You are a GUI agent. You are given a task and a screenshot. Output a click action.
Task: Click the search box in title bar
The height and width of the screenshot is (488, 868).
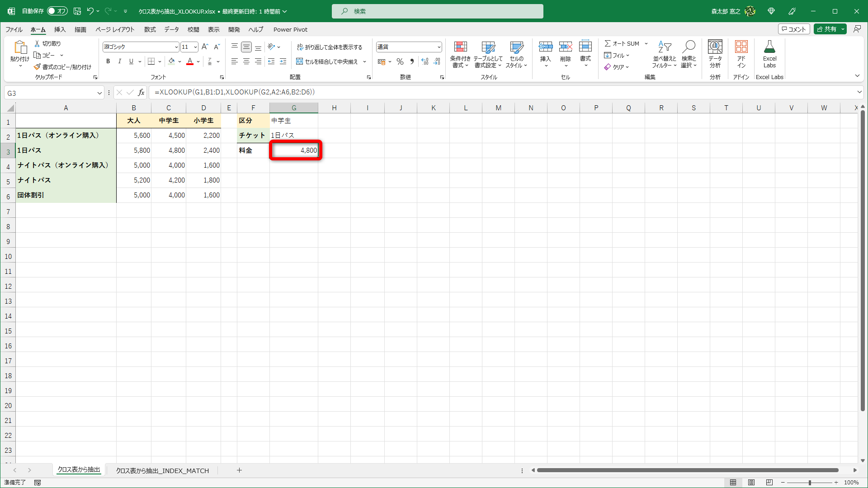(x=437, y=11)
